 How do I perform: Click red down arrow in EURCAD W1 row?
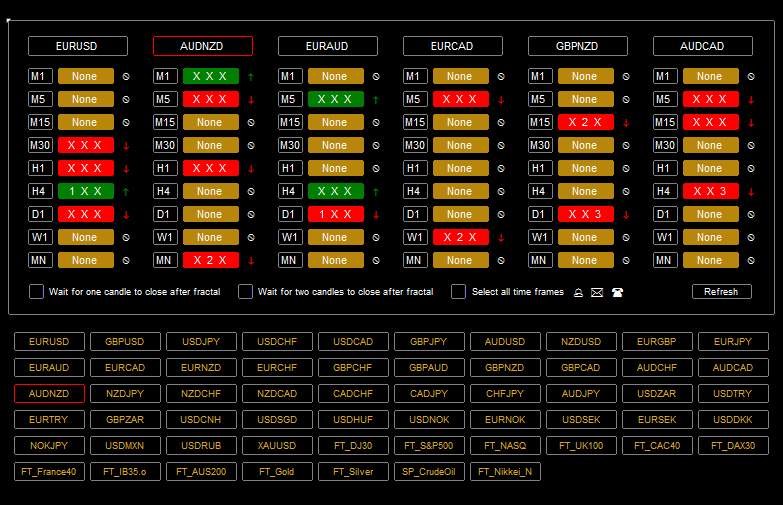[501, 237]
